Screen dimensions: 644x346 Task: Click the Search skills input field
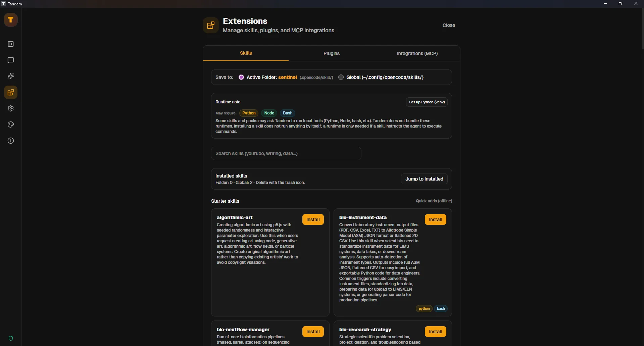[x=286, y=153]
